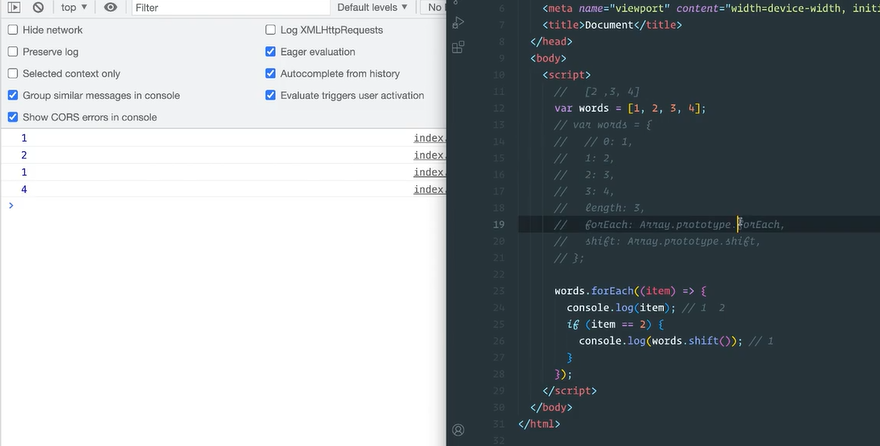Enable the Selected context only checkbox
Image resolution: width=880 pixels, height=446 pixels.
pos(13,73)
